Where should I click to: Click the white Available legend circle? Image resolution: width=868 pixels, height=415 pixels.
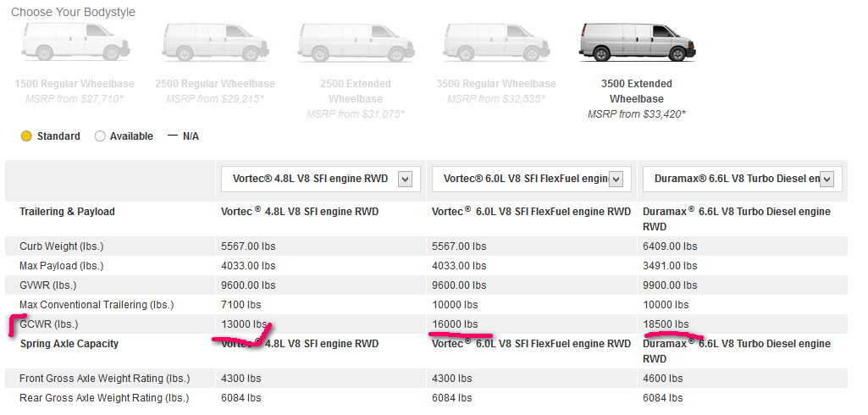point(100,136)
